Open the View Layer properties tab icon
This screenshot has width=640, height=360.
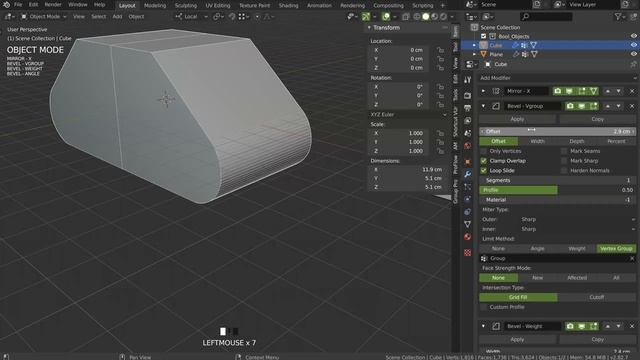point(468,121)
